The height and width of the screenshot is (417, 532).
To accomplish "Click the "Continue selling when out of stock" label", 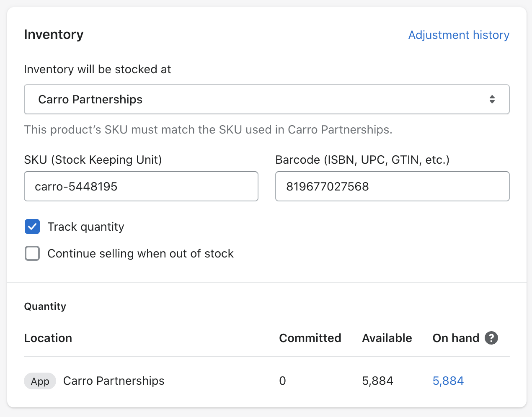I will tap(140, 254).
